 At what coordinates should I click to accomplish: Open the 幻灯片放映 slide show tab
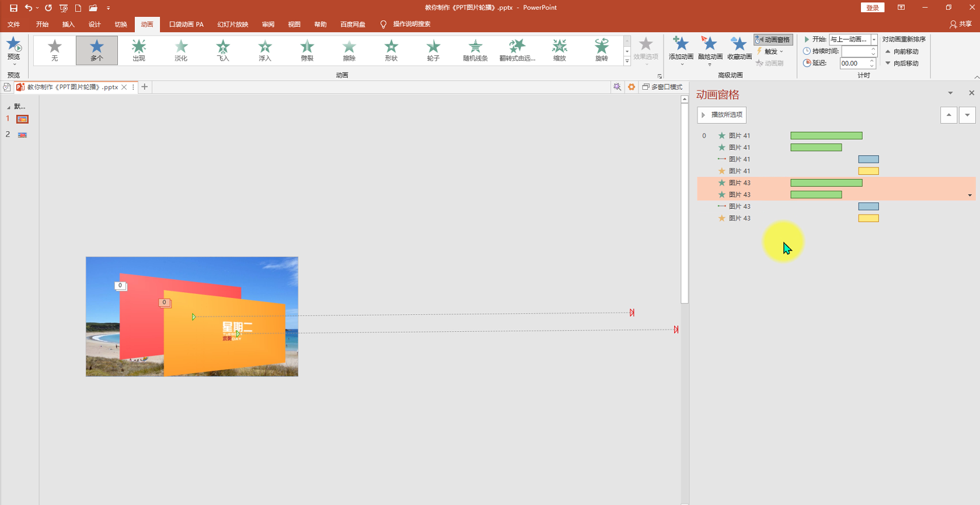pyautogui.click(x=233, y=24)
